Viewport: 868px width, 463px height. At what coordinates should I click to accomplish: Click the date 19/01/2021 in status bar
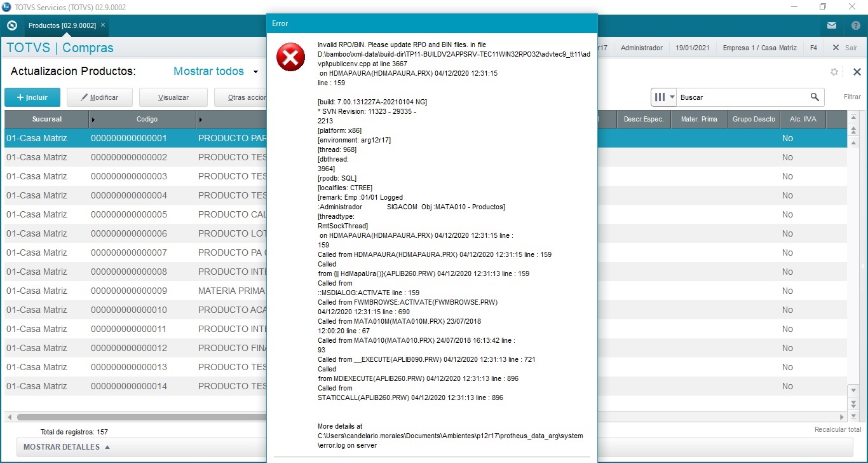click(692, 48)
